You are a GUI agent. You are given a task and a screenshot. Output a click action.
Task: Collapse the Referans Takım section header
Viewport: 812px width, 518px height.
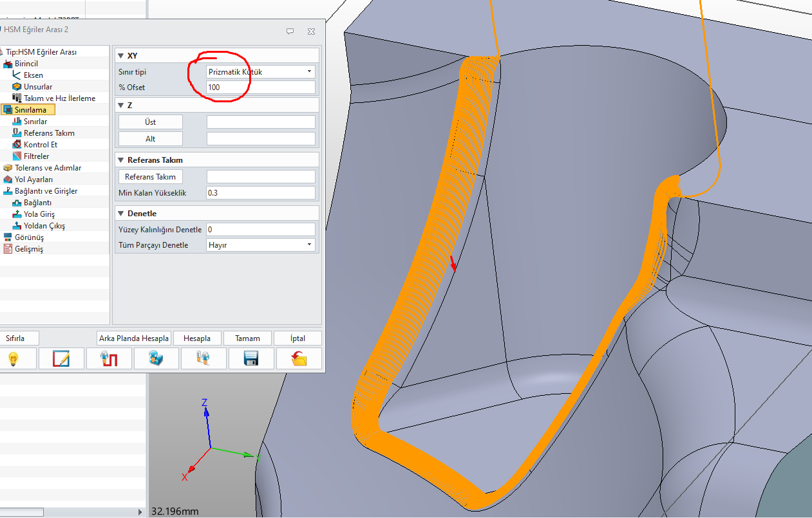click(121, 160)
